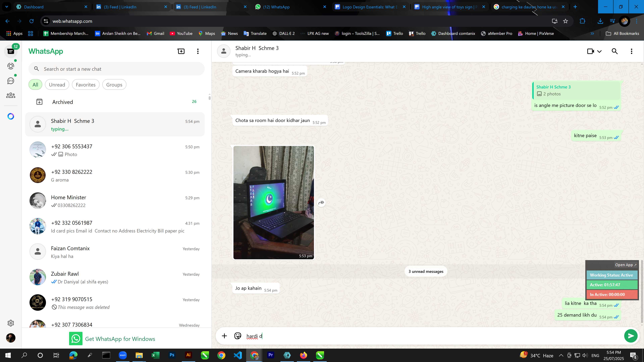Screen dimensions: 644x362
Task: Select the Groups chats filter
Action: 114,85
